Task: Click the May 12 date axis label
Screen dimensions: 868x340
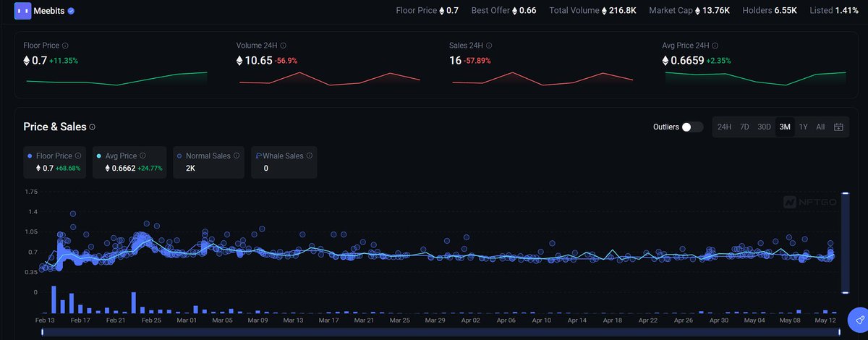Action: (x=827, y=320)
